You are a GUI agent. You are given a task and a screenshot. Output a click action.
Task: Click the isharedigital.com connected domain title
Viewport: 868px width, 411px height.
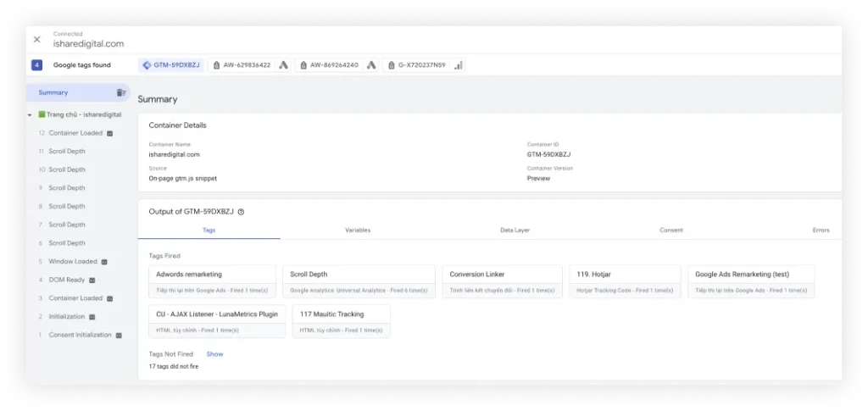pos(88,44)
